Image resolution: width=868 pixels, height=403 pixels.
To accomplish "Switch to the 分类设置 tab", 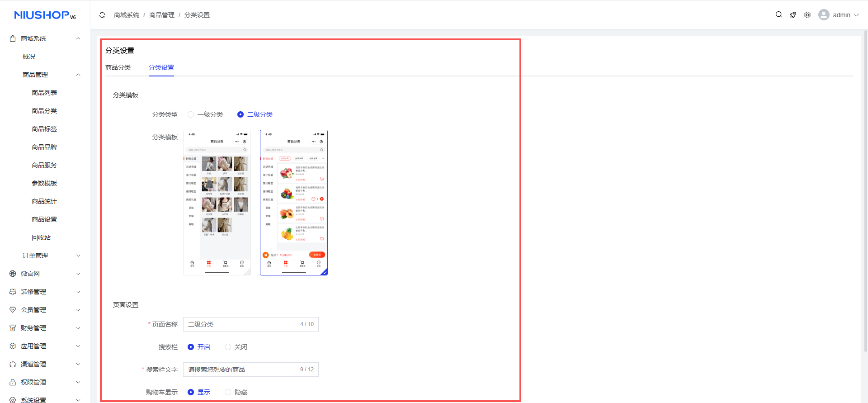I will pos(161,67).
